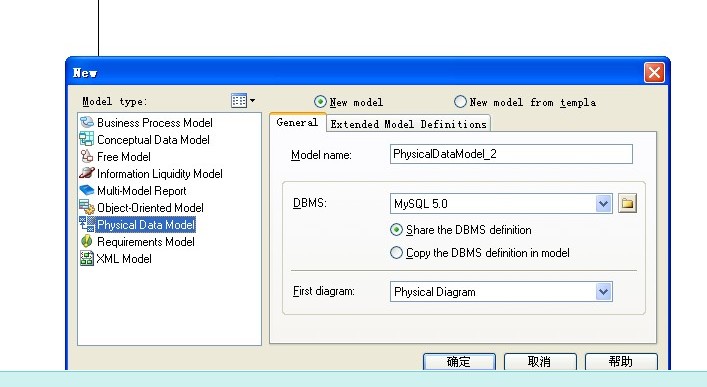Select Free Model entry
707x387 pixels.
pos(124,157)
